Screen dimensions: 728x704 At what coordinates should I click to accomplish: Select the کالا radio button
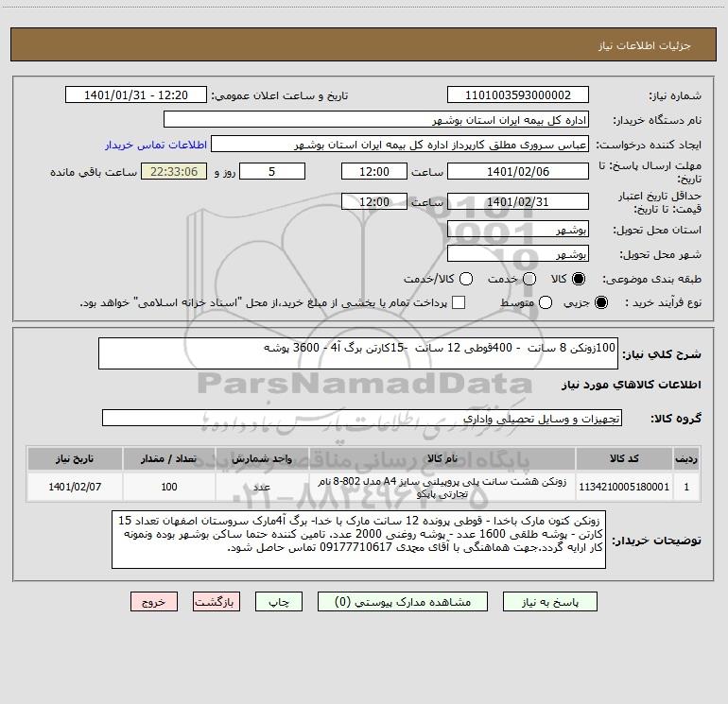pyautogui.click(x=579, y=279)
